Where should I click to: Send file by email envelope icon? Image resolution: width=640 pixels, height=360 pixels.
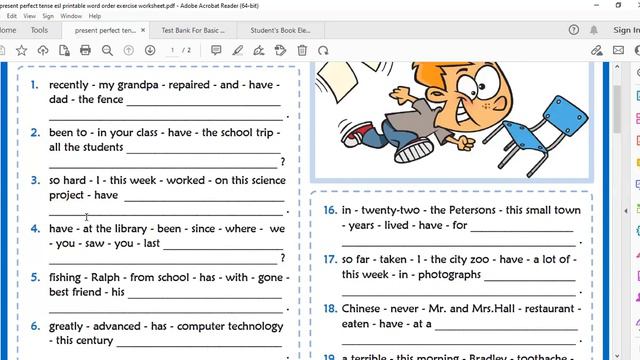(618, 50)
